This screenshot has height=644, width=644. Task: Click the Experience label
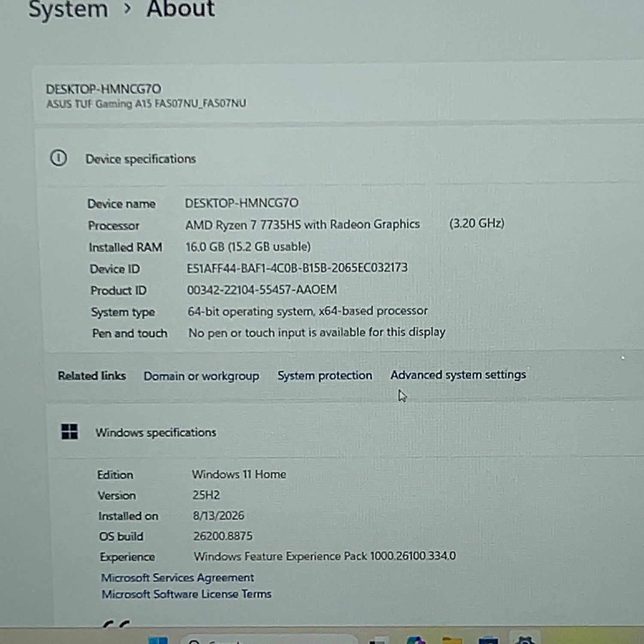coord(128,557)
